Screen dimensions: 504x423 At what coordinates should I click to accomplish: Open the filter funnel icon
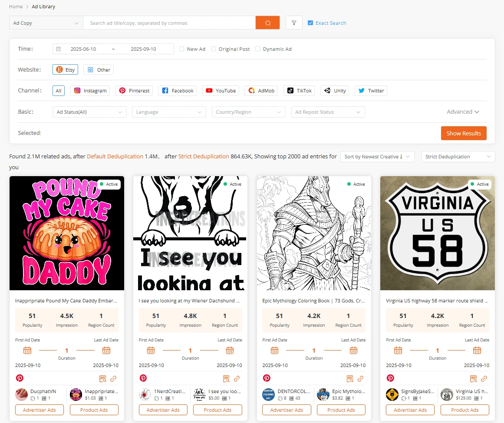294,23
